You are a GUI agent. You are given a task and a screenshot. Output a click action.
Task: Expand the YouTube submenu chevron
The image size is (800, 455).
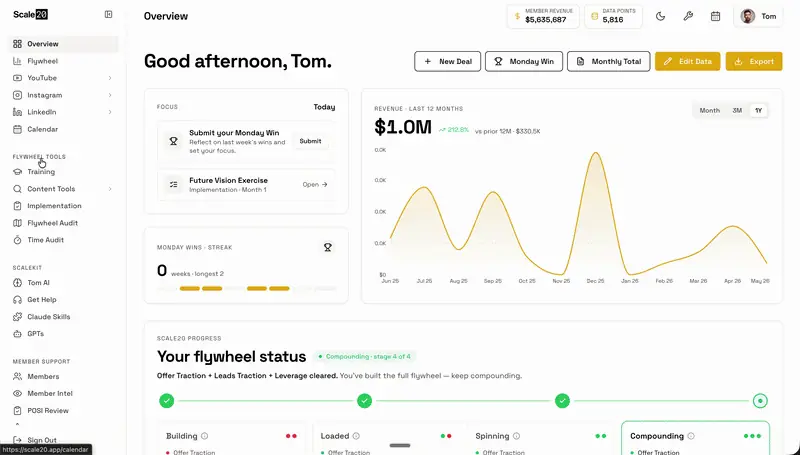(110, 78)
